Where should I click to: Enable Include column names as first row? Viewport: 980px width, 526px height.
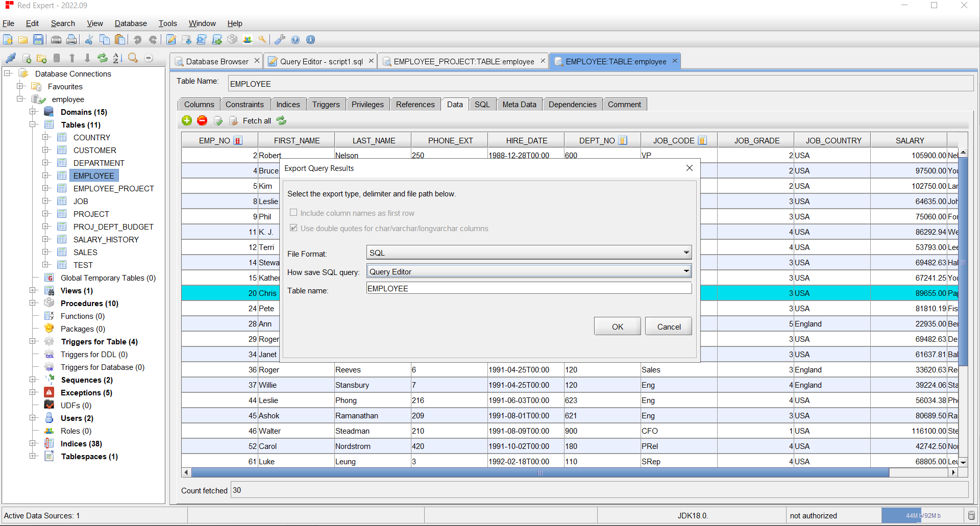293,213
